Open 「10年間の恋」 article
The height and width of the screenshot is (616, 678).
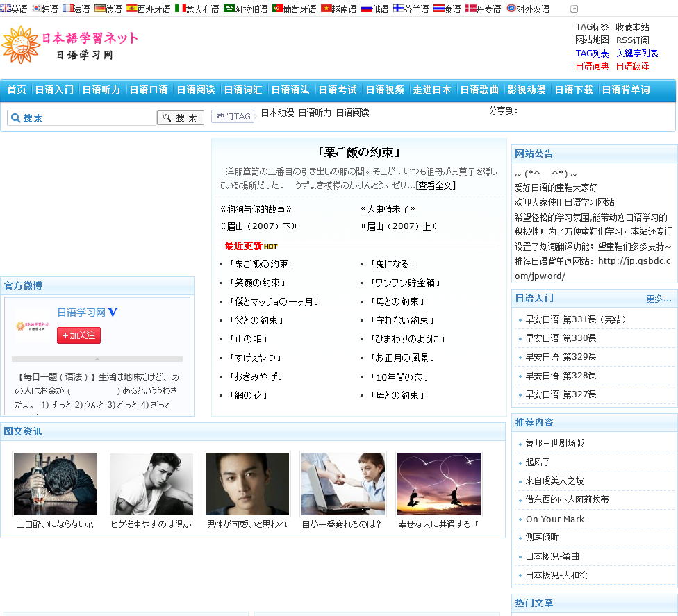click(x=399, y=377)
